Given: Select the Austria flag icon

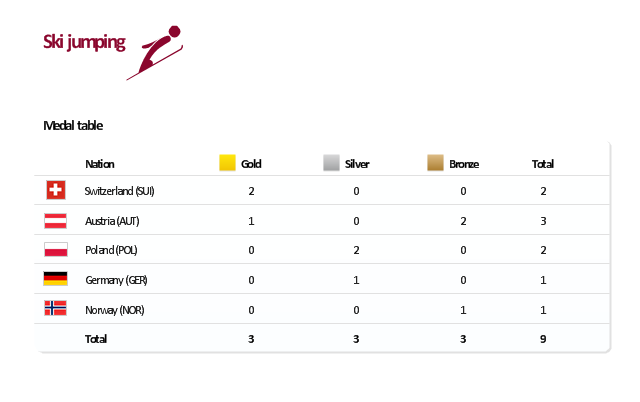Looking at the screenshot, I should point(55,220).
